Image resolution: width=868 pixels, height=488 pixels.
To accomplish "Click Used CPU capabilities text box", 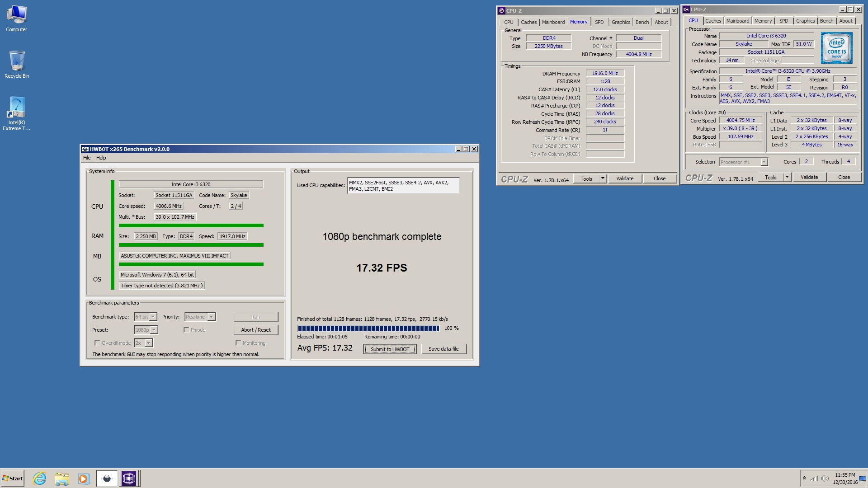I will tap(404, 186).
